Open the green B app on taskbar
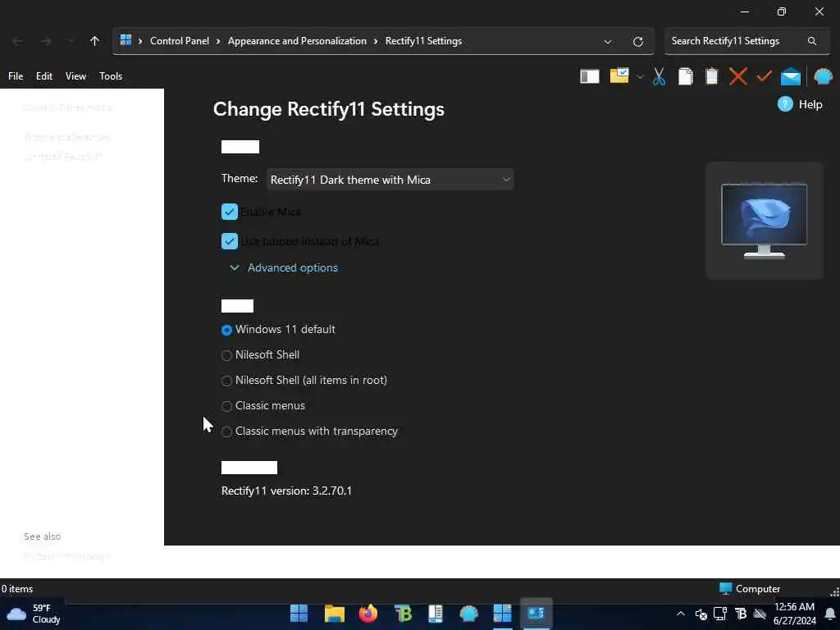Screen dimensions: 840x630 (403, 614)
